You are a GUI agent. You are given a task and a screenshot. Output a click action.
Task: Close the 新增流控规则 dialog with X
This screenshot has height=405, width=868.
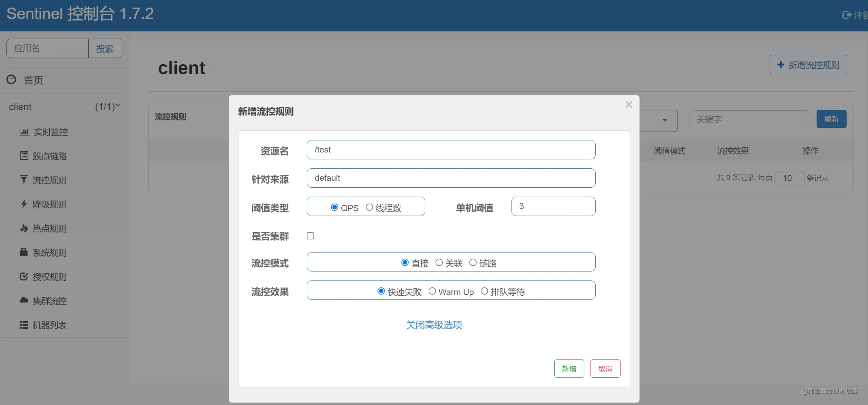coord(628,105)
